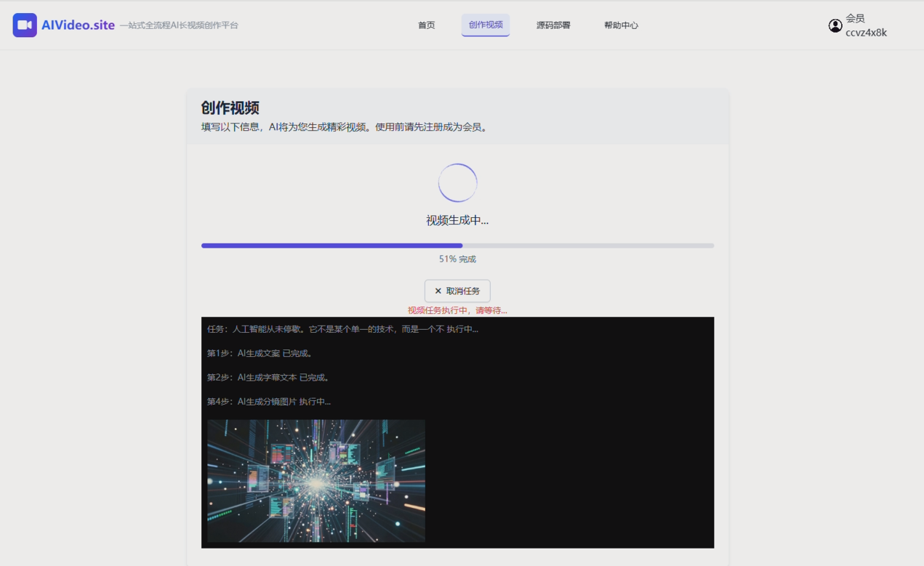Open the 首页 menu item
The width and height of the screenshot is (924, 566).
pos(427,25)
